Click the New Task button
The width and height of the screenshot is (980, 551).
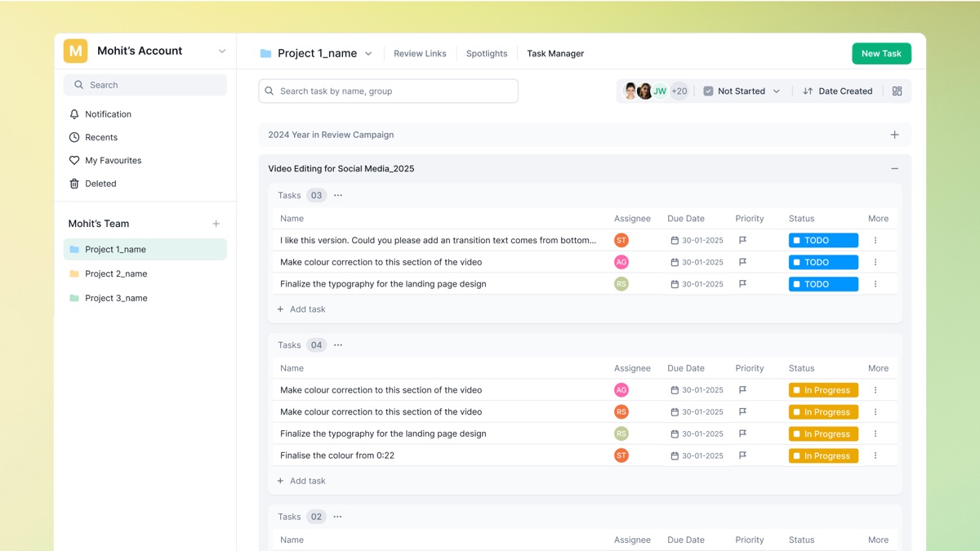pyautogui.click(x=881, y=54)
